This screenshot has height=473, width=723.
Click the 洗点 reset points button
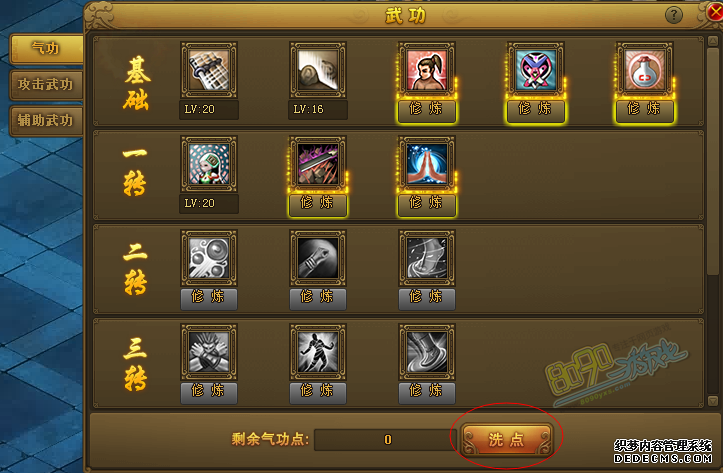(506, 439)
